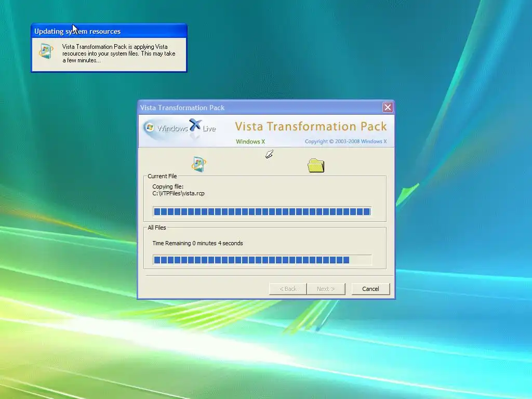Click the Cancel button
Image resolution: width=532 pixels, height=399 pixels.
coord(370,289)
